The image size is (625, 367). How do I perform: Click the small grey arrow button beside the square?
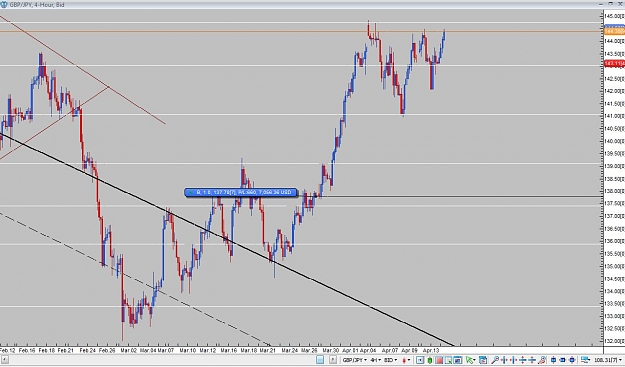point(333,360)
